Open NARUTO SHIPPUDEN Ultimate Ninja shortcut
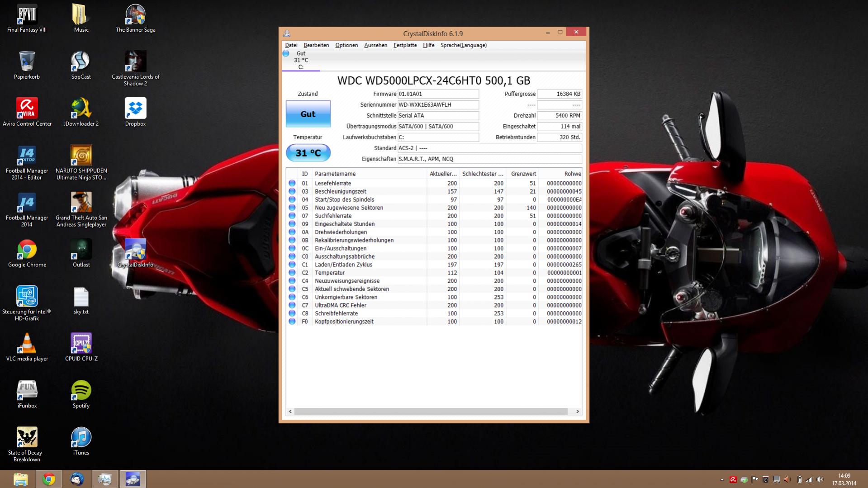 [81, 163]
